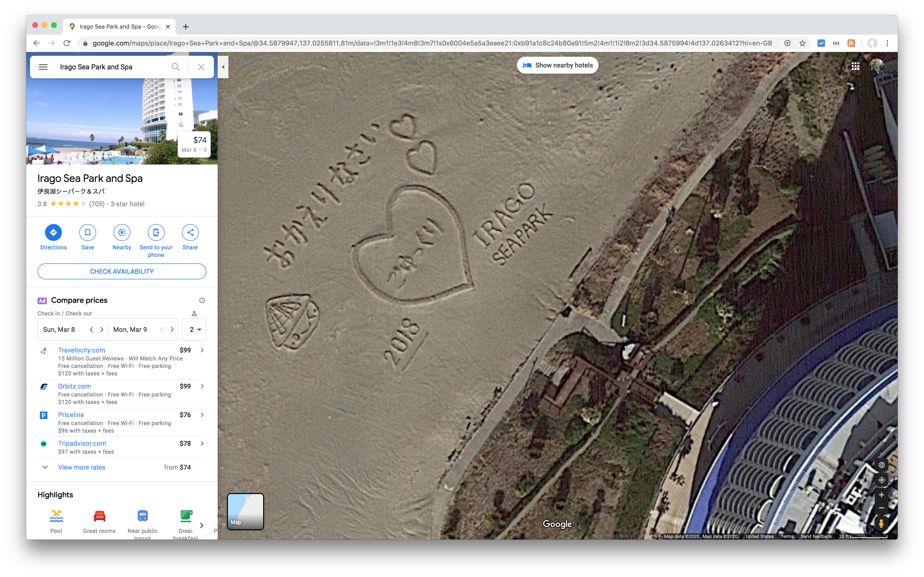
Task: Click View more rates link
Action: (82, 467)
